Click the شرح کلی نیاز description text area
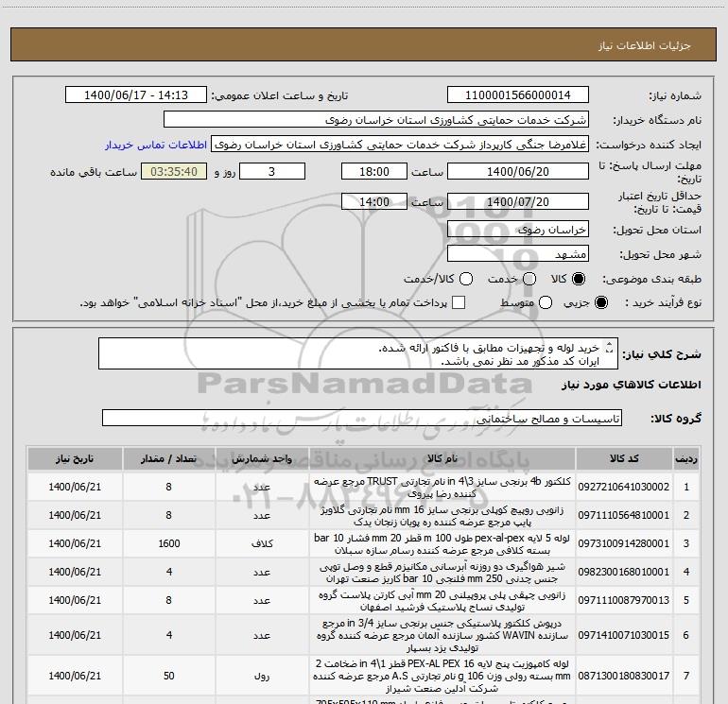The width and height of the screenshot is (728, 704). click(x=358, y=353)
